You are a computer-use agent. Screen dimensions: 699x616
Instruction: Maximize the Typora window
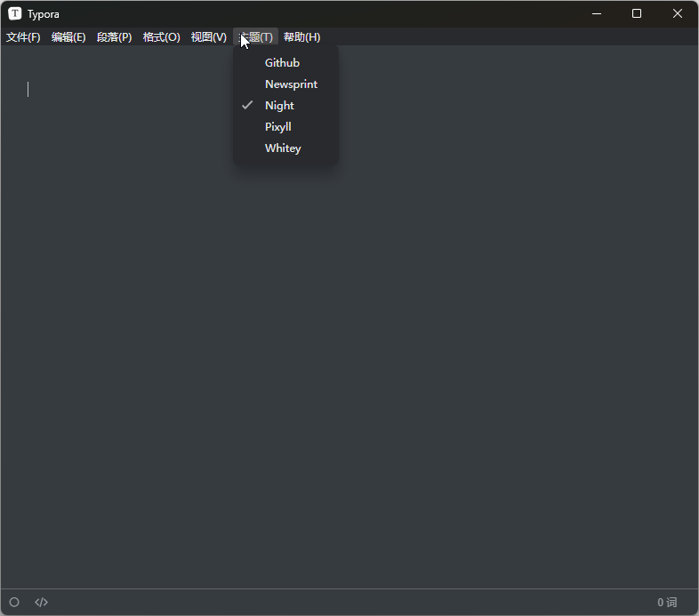click(x=637, y=13)
